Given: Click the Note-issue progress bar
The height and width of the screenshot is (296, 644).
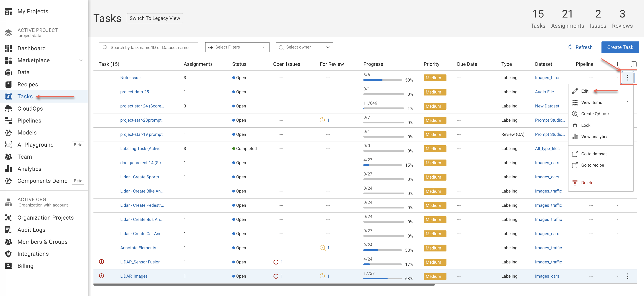Looking at the screenshot, I should point(382,80).
